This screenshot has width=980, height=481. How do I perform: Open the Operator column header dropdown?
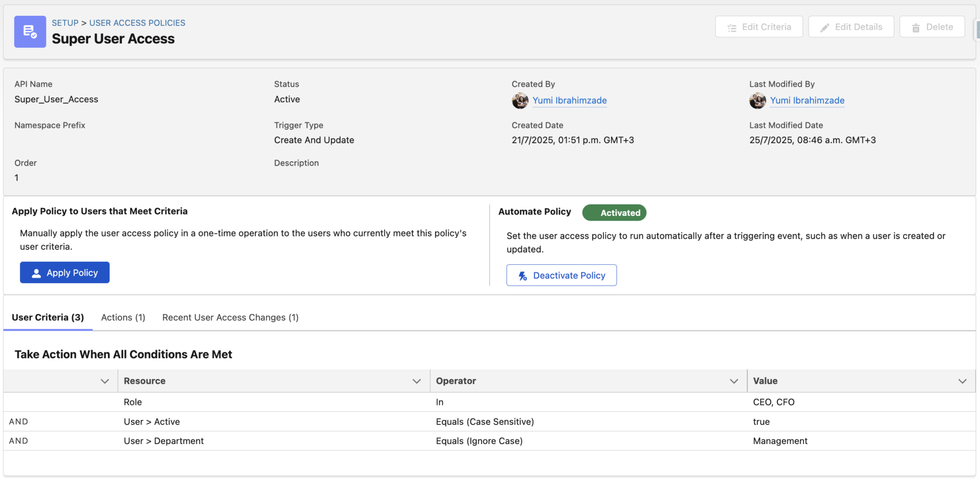[x=734, y=380]
